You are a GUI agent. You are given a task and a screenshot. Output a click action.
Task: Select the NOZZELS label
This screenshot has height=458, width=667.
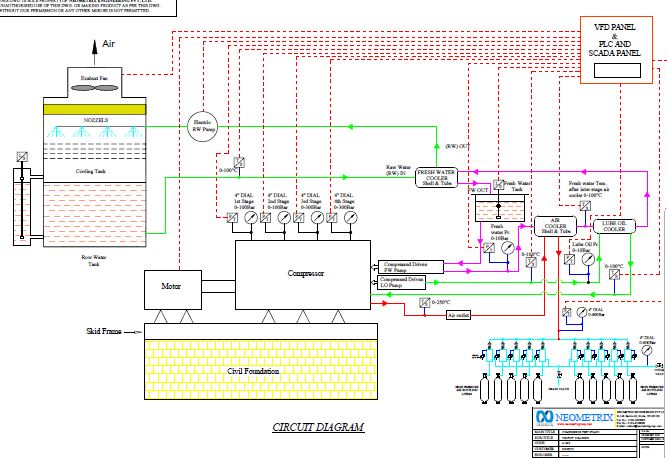95,120
